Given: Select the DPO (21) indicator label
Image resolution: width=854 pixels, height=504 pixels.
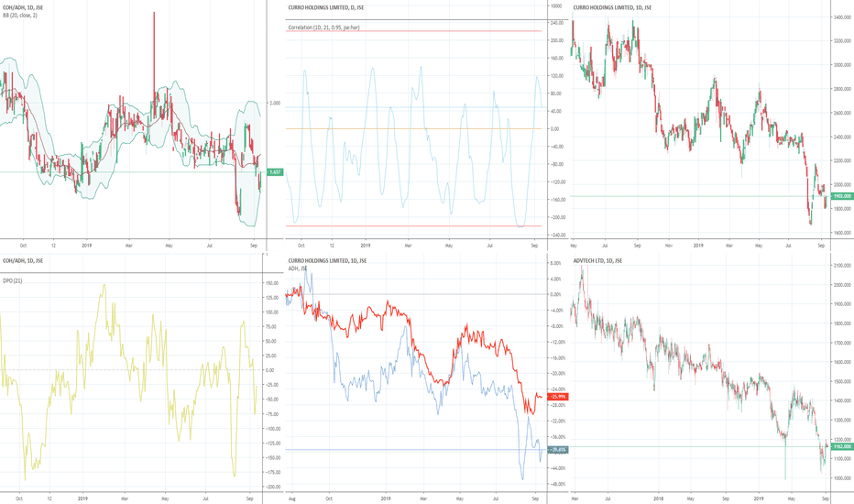Looking at the screenshot, I should (13, 280).
